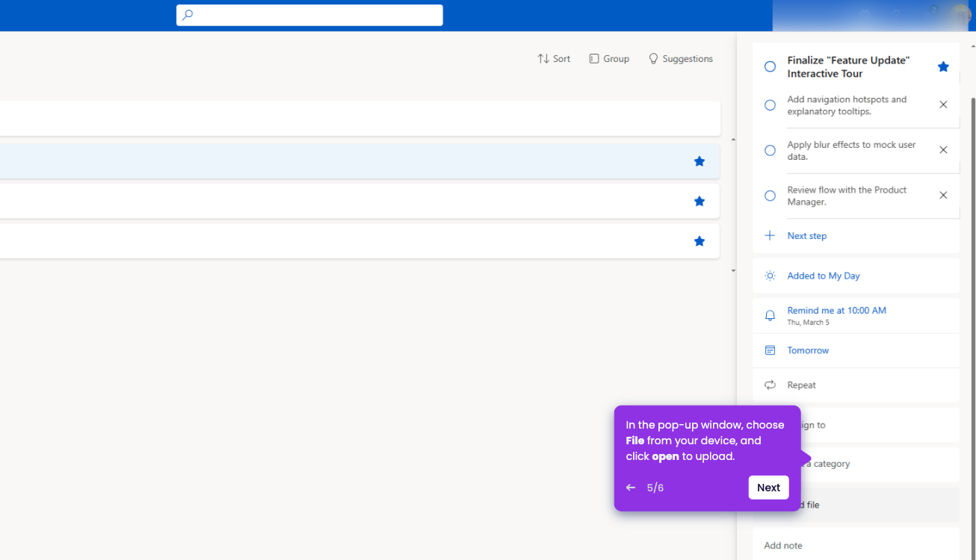Click the "Next step" link text
Viewport: 976px width, 560px height.
pyautogui.click(x=806, y=236)
